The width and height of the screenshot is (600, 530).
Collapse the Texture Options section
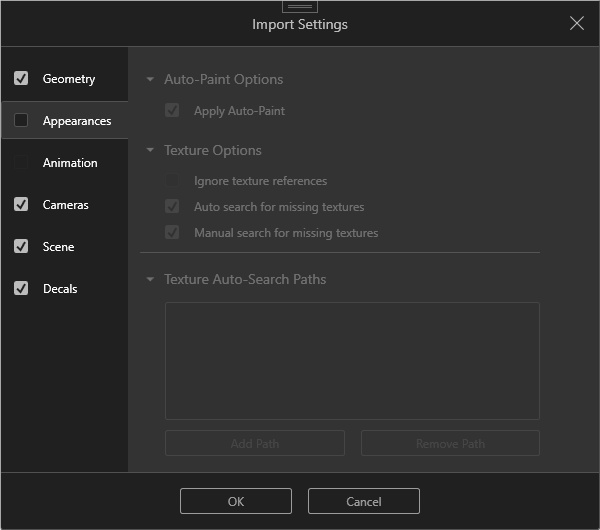[x=150, y=151]
